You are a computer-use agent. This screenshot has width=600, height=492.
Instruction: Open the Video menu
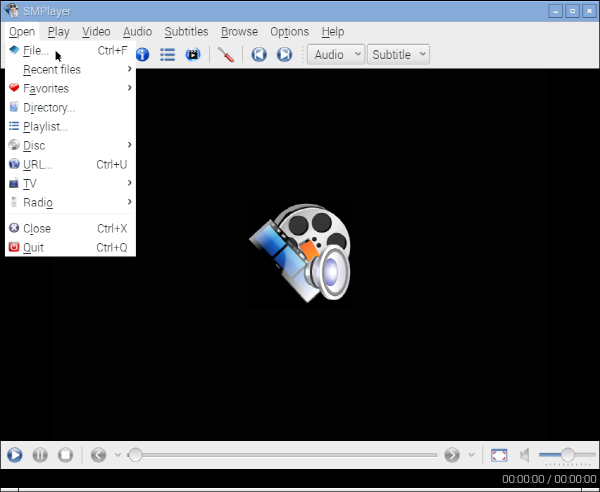pos(96,32)
